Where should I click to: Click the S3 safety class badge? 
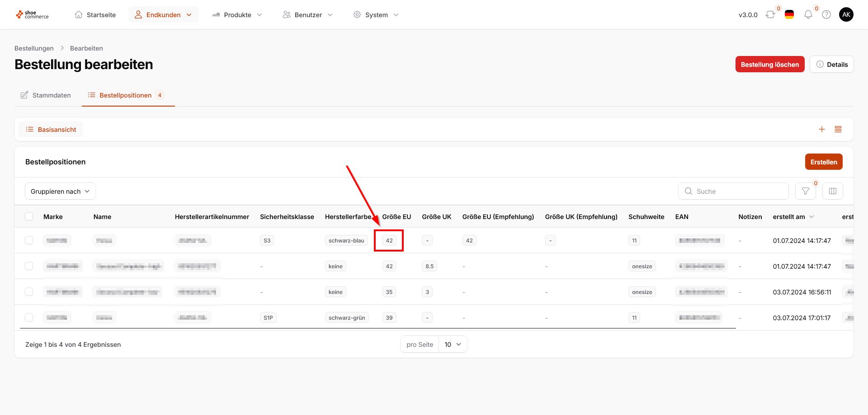point(267,241)
